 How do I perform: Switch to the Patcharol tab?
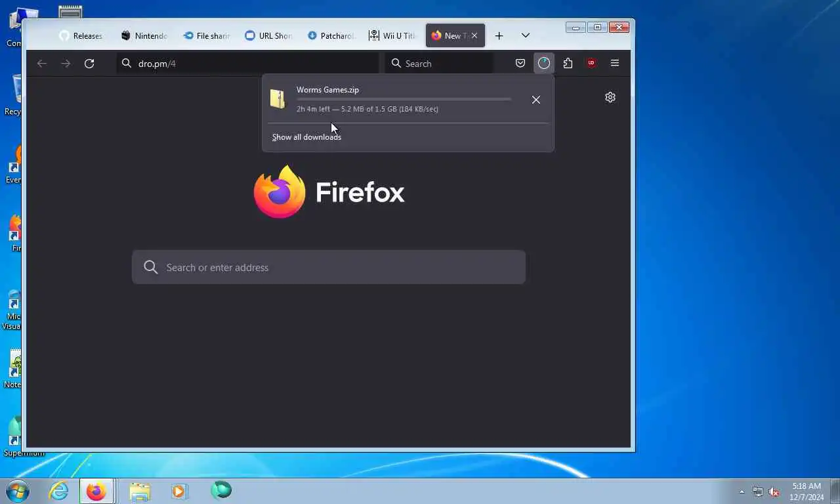coord(331,36)
